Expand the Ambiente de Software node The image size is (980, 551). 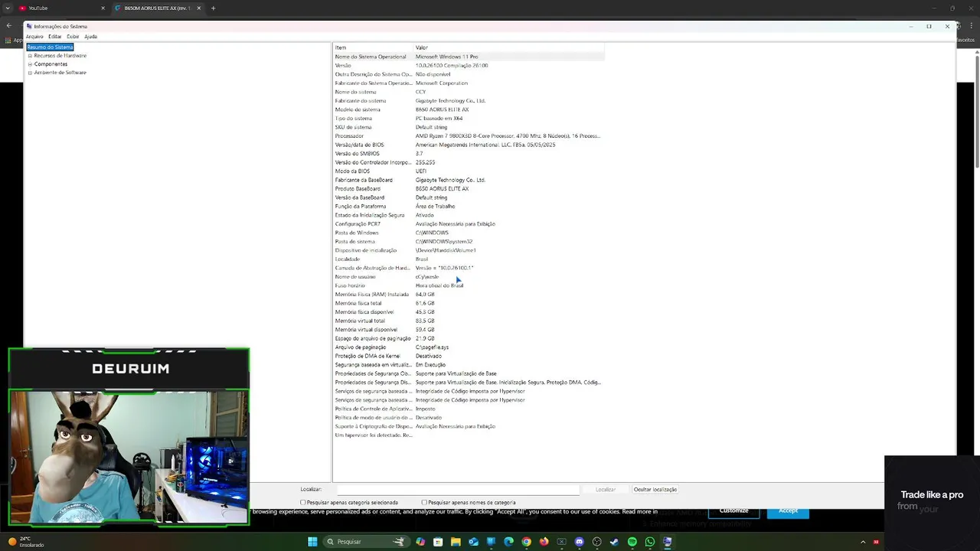tap(30, 73)
